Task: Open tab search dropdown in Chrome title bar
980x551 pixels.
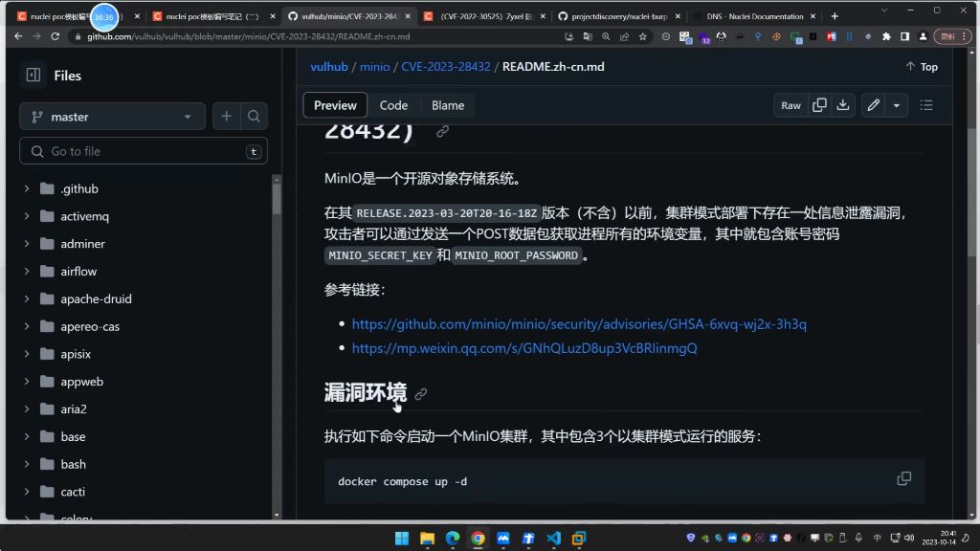Action: [883, 11]
